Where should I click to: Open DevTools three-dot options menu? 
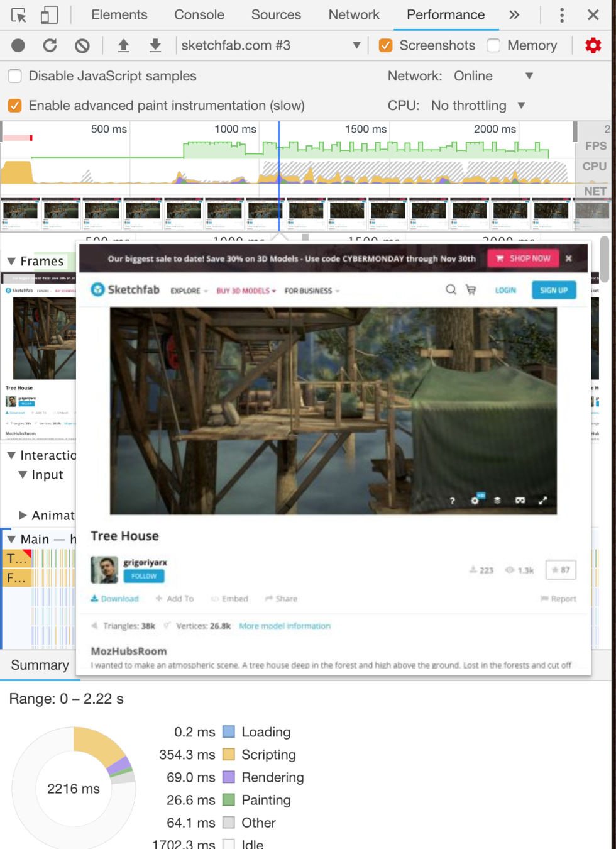point(562,15)
